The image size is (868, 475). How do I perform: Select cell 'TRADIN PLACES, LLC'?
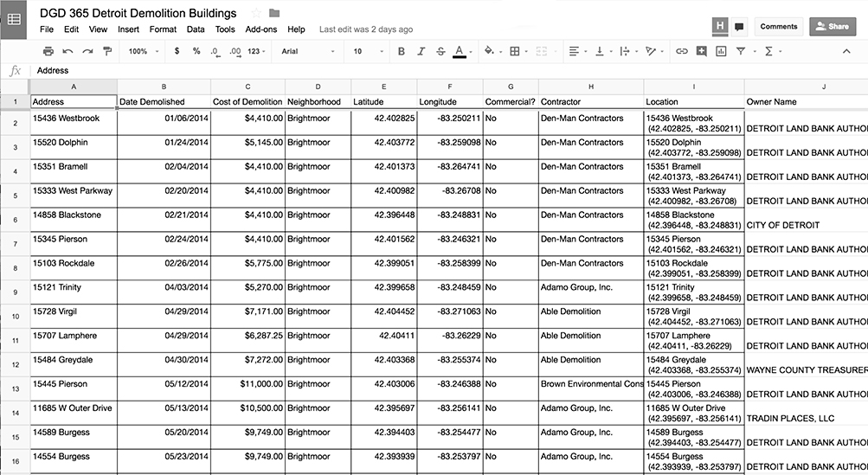click(x=806, y=413)
